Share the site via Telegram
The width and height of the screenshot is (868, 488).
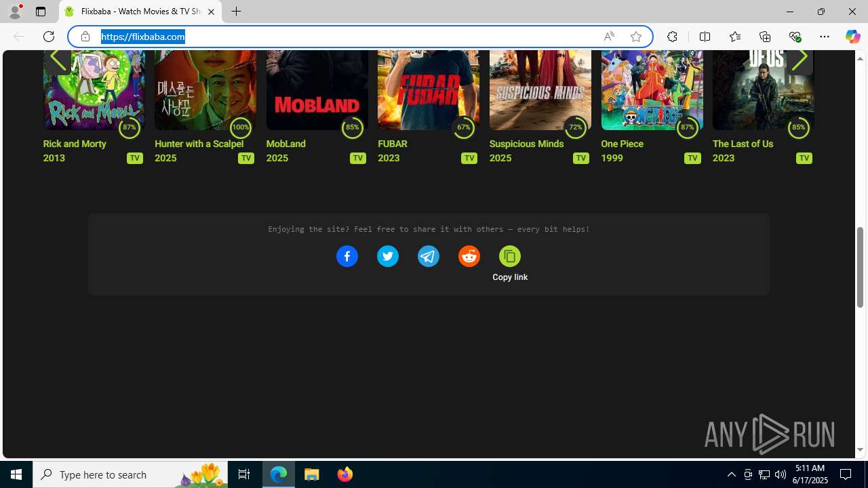click(x=428, y=256)
